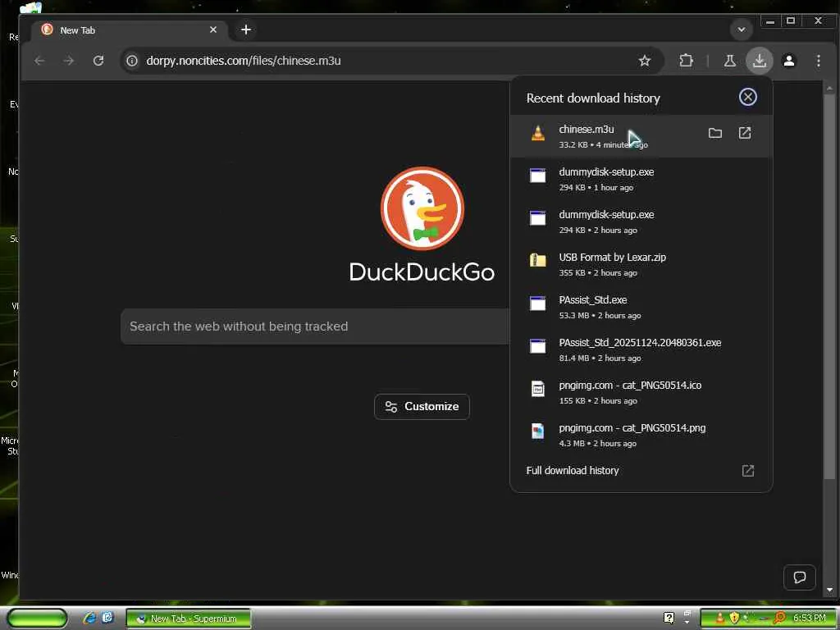Image resolution: width=840 pixels, height=630 pixels.
Task: Open Full download history link
Action: [572, 470]
